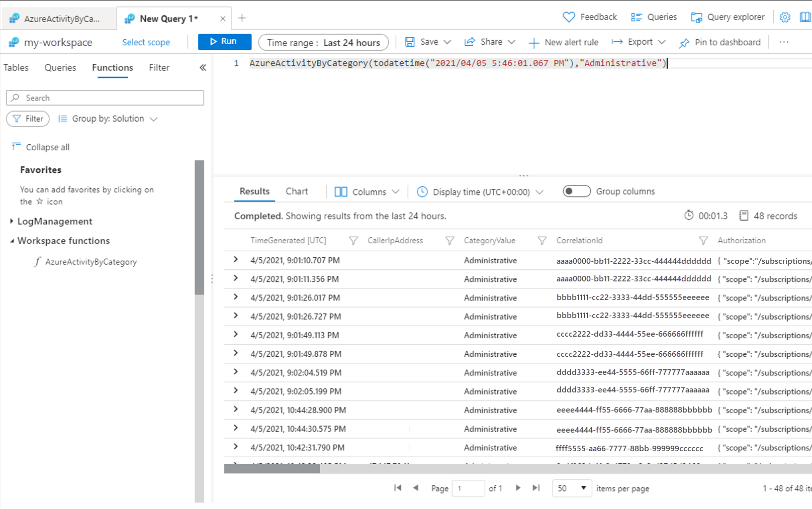Switch to the Queries tab in side panel
Viewport: 812px width, 509px height.
click(x=60, y=67)
